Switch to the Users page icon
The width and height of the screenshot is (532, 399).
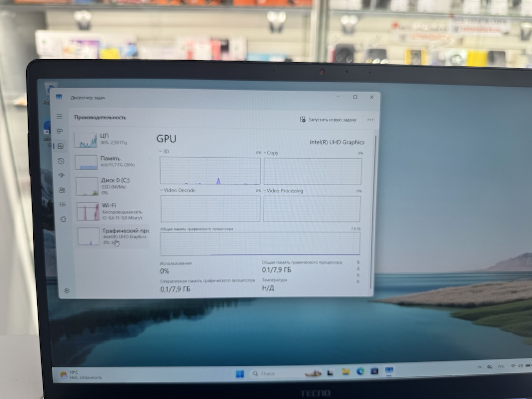pyautogui.click(x=62, y=190)
